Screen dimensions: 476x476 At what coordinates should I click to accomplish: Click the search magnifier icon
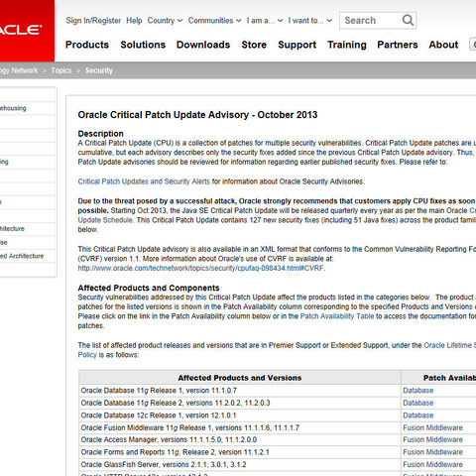point(408,21)
